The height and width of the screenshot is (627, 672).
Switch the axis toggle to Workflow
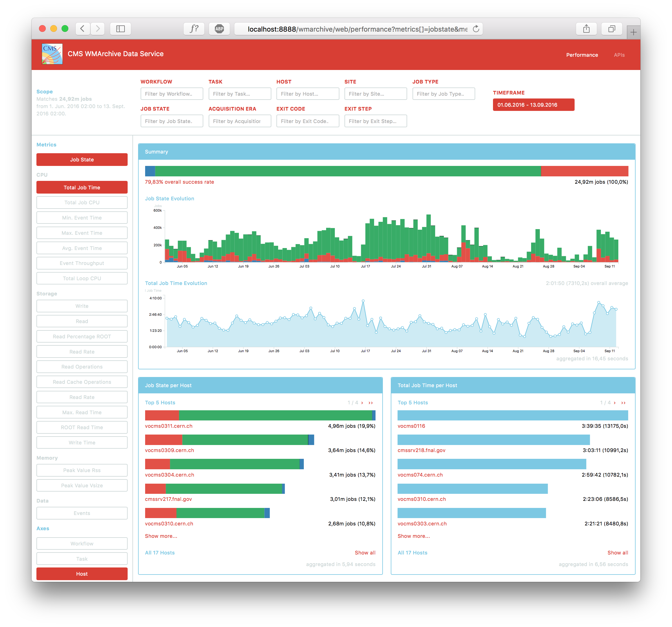coord(82,543)
